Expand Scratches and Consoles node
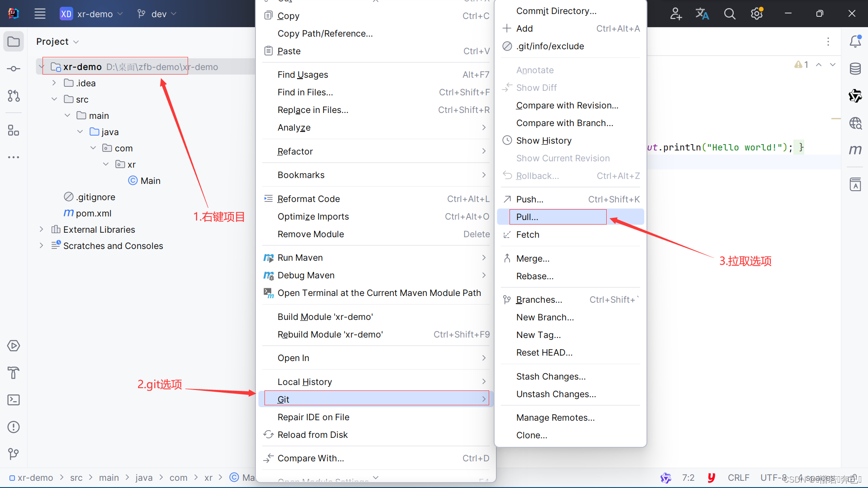The image size is (868, 488). point(42,245)
